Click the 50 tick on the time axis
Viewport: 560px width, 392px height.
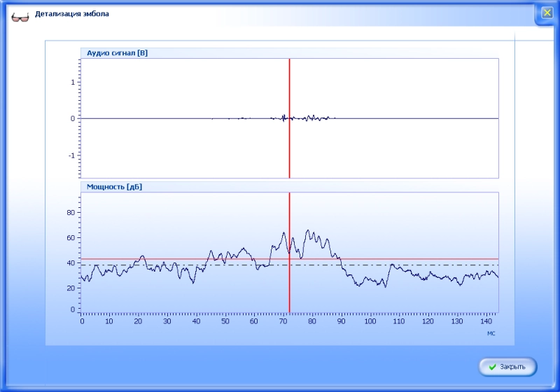225,321
